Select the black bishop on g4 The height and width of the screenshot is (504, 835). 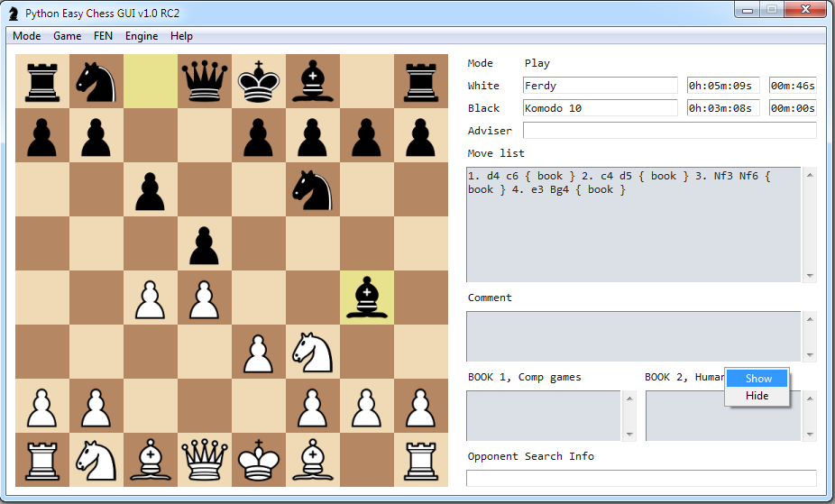pos(367,297)
